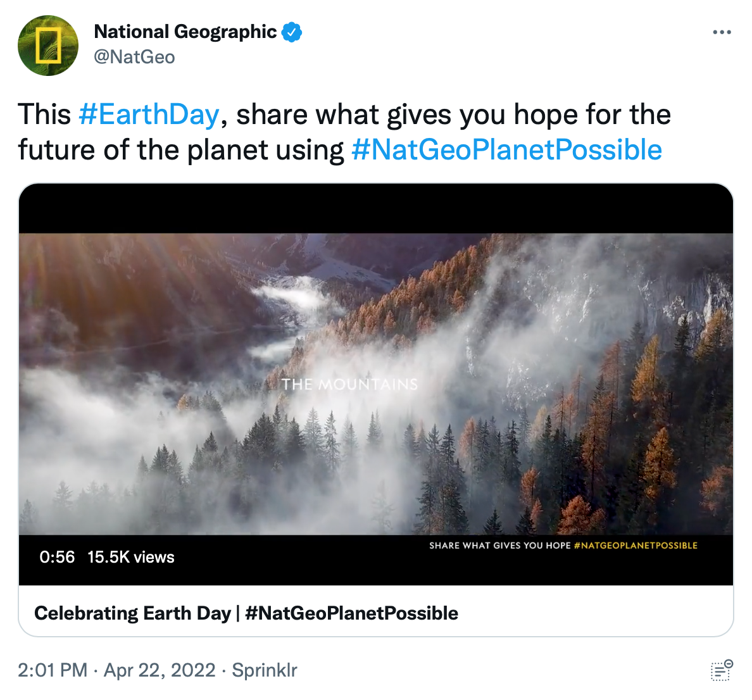Click the yellow #NATGEOPLANETPOSSIBLE overlay text

(639, 545)
